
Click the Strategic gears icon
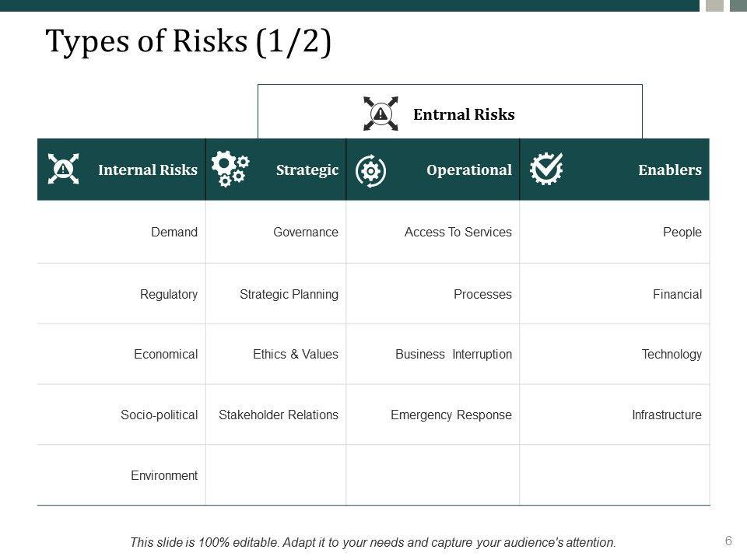[x=230, y=168]
